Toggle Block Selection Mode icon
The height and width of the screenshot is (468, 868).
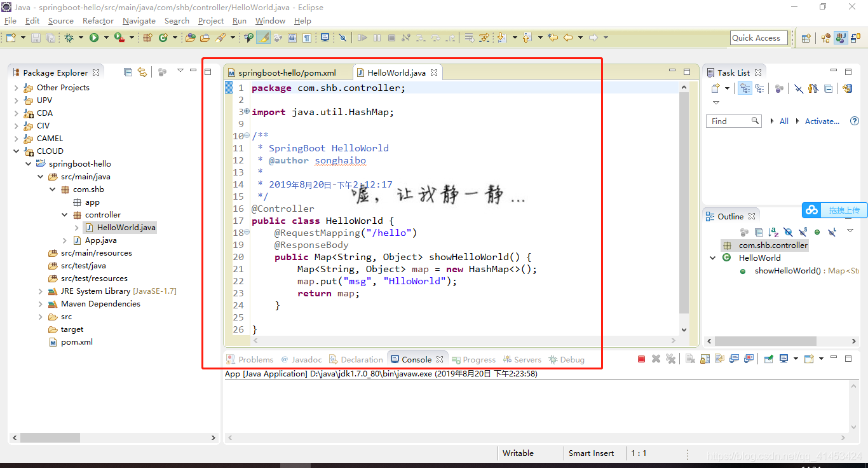[292, 38]
